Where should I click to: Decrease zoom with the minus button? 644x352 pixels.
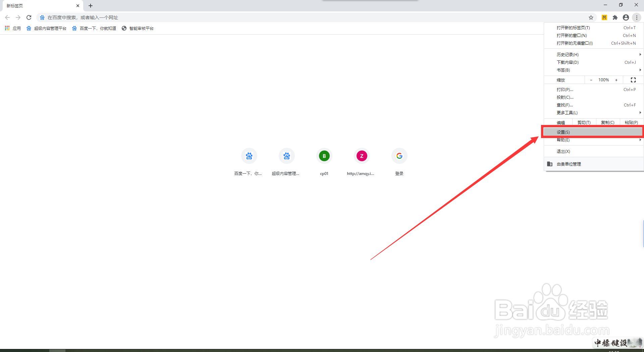tap(591, 80)
